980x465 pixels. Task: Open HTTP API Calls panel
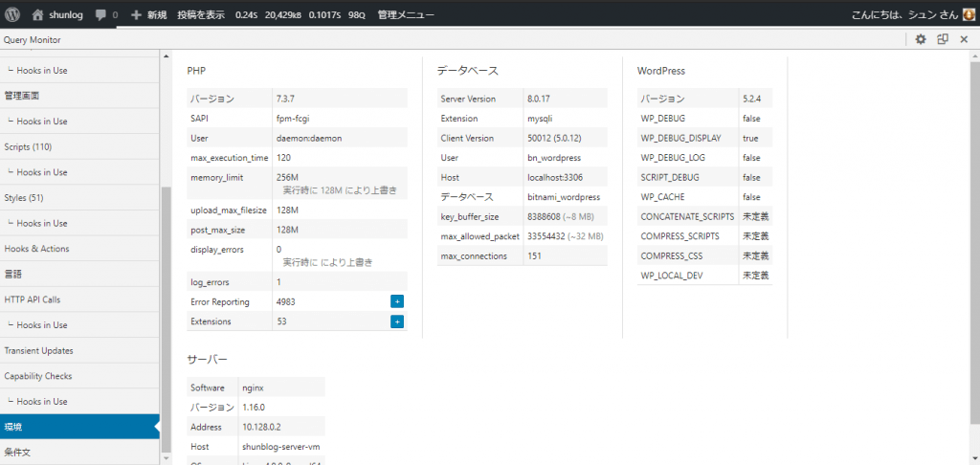(x=80, y=299)
